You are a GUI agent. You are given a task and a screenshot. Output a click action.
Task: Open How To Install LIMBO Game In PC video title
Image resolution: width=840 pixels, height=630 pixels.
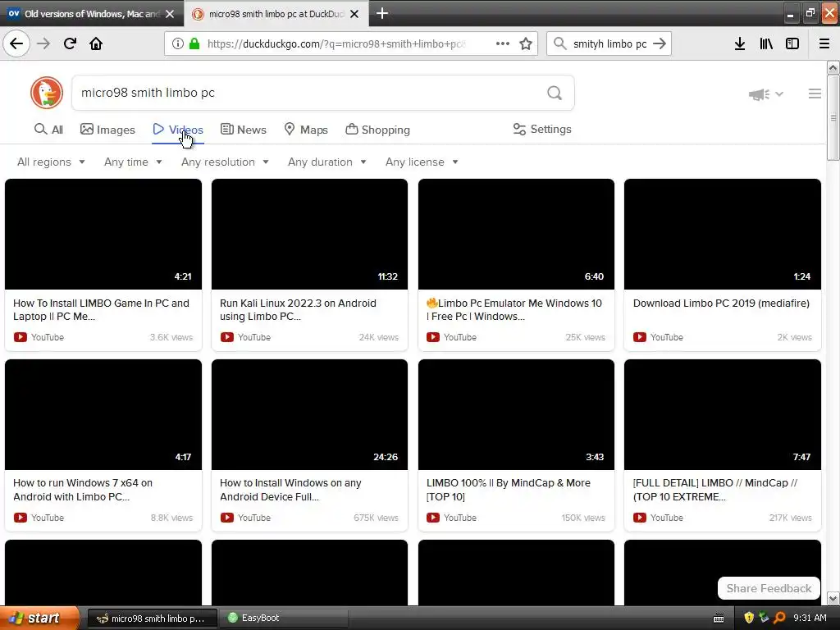click(101, 309)
